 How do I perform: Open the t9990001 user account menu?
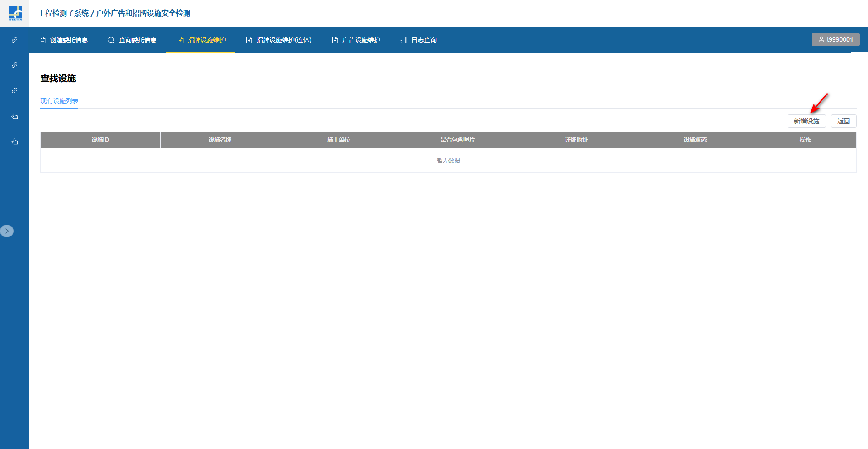point(835,39)
